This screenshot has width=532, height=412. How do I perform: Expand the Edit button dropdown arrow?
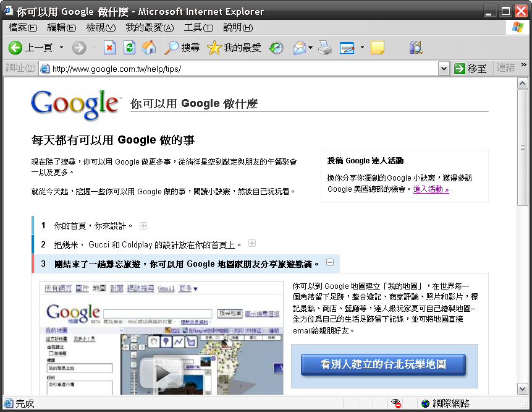point(362,48)
